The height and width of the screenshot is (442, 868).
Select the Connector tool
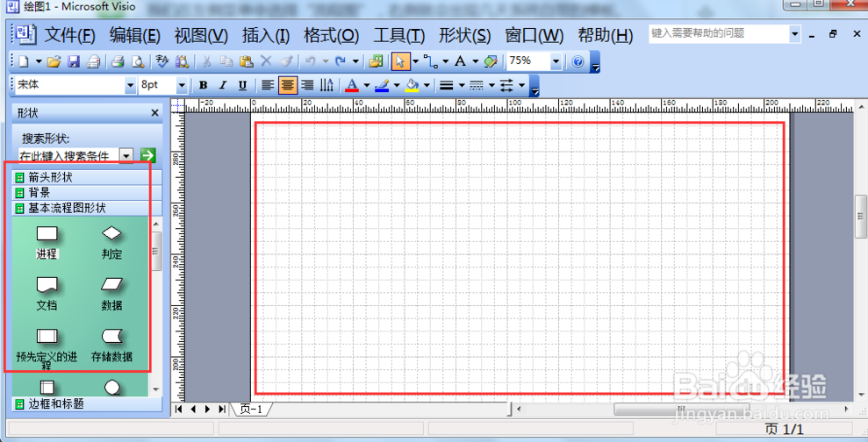coord(430,61)
